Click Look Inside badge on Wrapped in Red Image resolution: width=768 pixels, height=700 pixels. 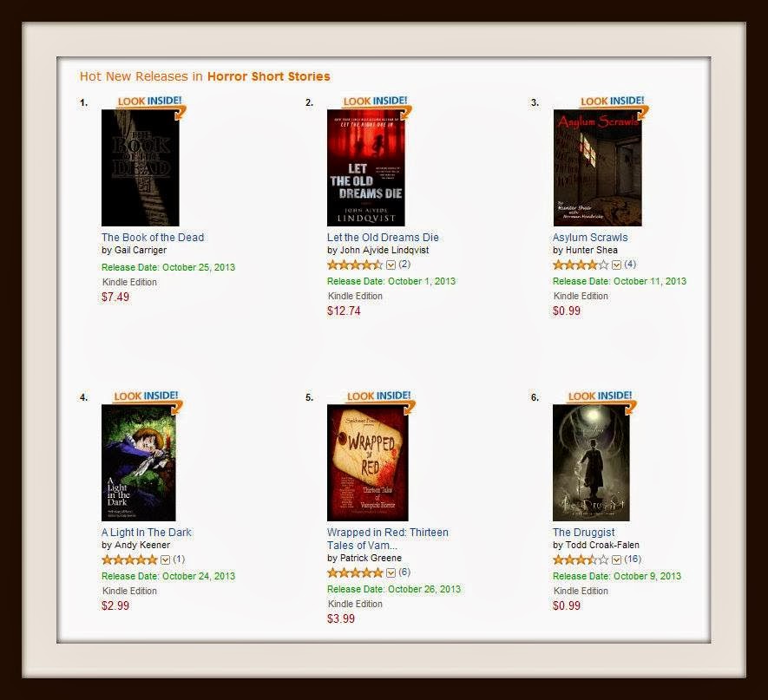click(380, 399)
